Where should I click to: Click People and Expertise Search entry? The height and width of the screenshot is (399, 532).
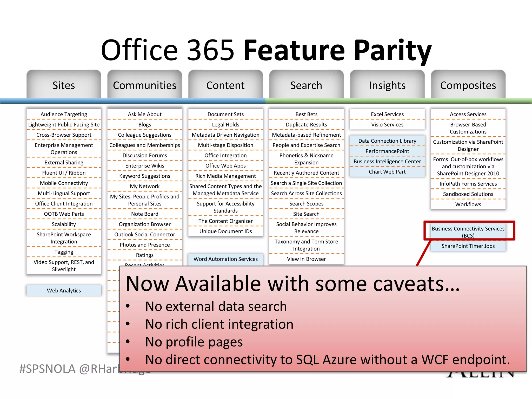[x=306, y=145]
